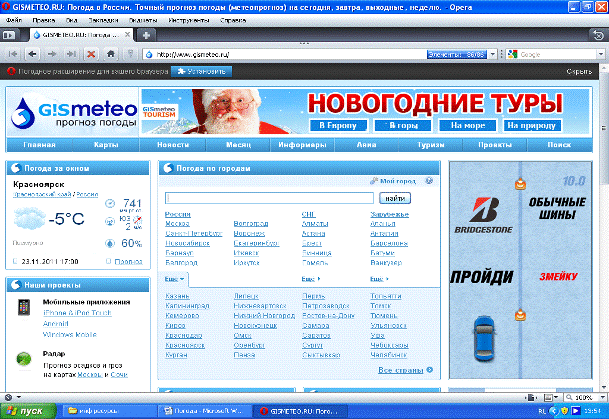Click the На природу tour button
This screenshot has width=609, height=419.
[x=532, y=125]
